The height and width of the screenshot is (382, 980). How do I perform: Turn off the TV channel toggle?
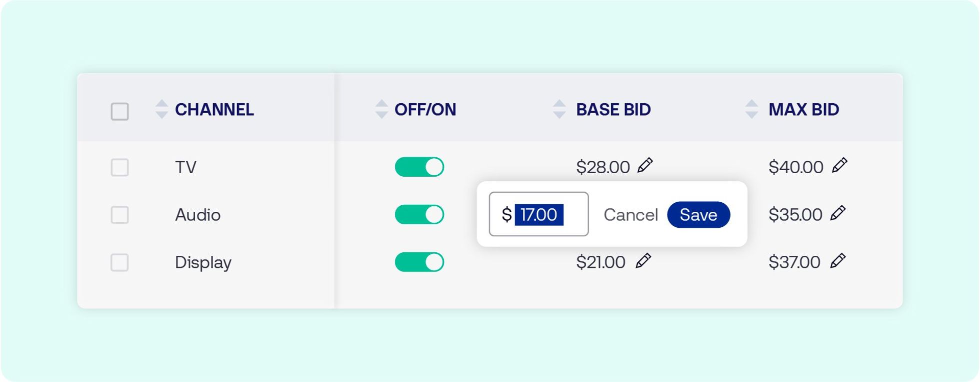[x=419, y=167]
